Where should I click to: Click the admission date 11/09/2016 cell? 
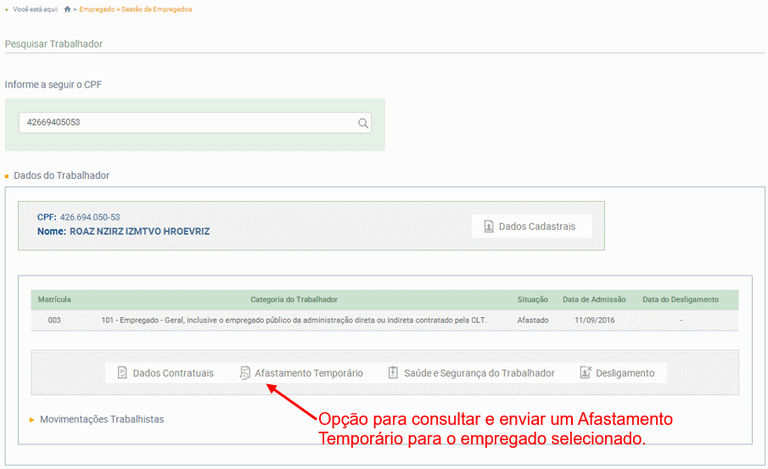pyautogui.click(x=593, y=320)
